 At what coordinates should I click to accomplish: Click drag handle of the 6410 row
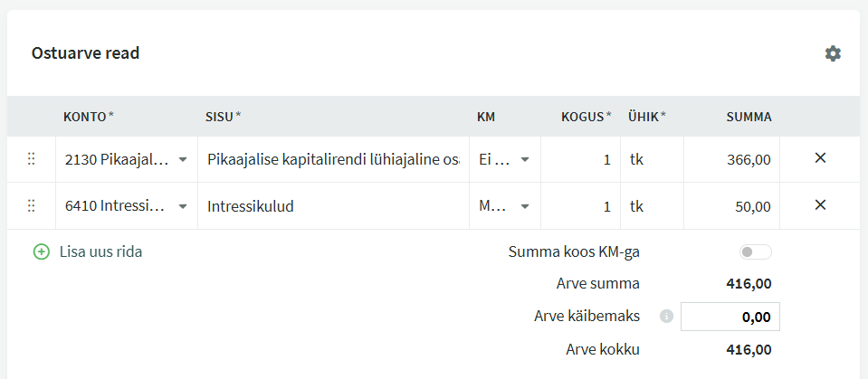click(x=31, y=206)
